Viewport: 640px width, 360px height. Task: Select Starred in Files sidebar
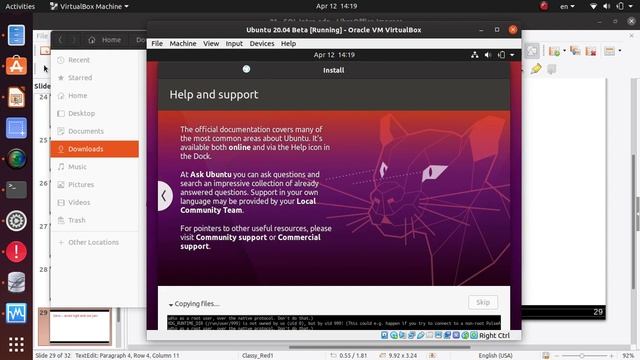(x=95, y=78)
